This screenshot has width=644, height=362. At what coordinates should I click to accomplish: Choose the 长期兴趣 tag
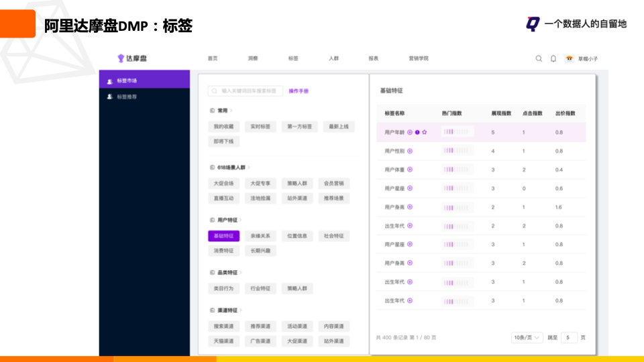[260, 251]
